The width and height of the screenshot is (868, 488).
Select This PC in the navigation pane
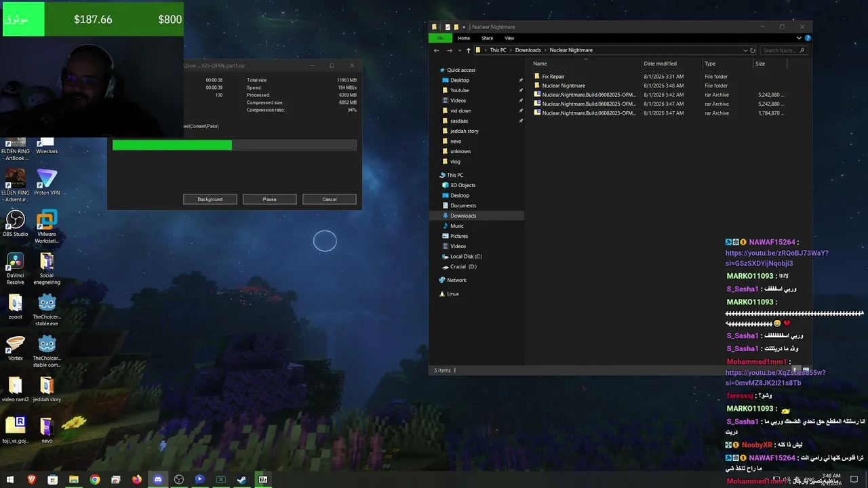click(455, 175)
